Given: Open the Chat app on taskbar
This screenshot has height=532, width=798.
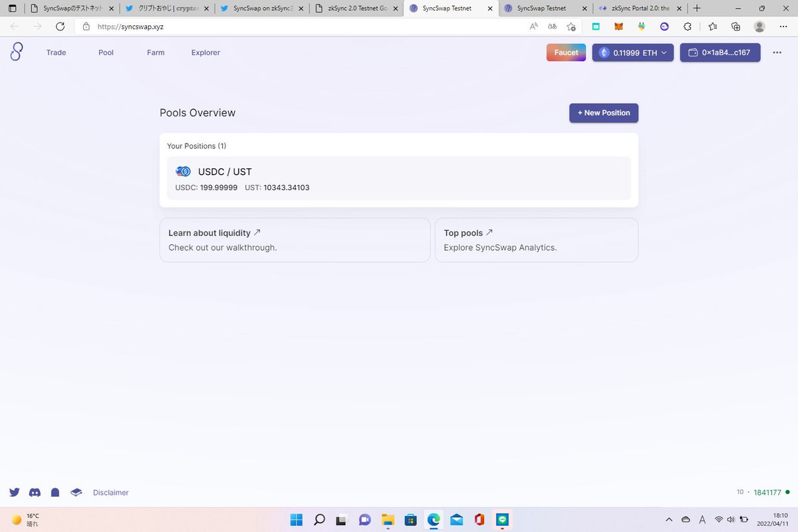Looking at the screenshot, I should pos(364,519).
